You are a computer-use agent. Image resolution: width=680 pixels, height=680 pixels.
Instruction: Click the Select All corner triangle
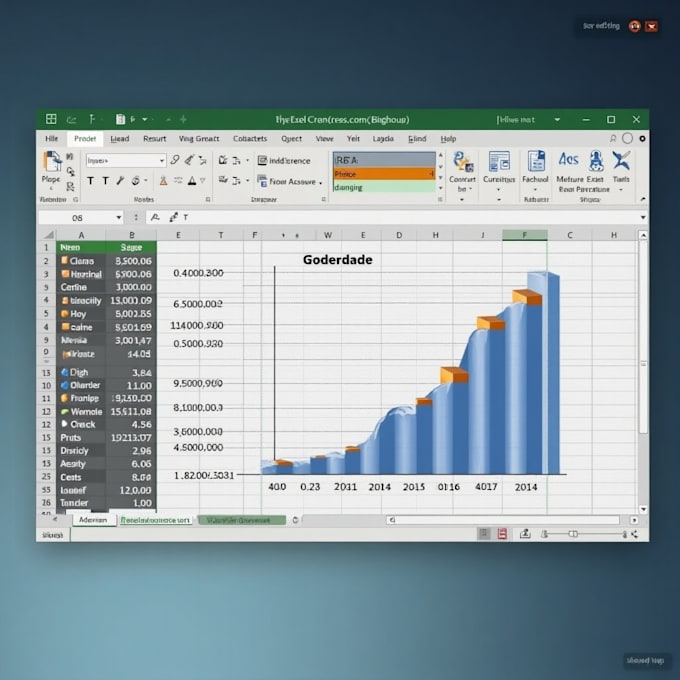tap(48, 235)
